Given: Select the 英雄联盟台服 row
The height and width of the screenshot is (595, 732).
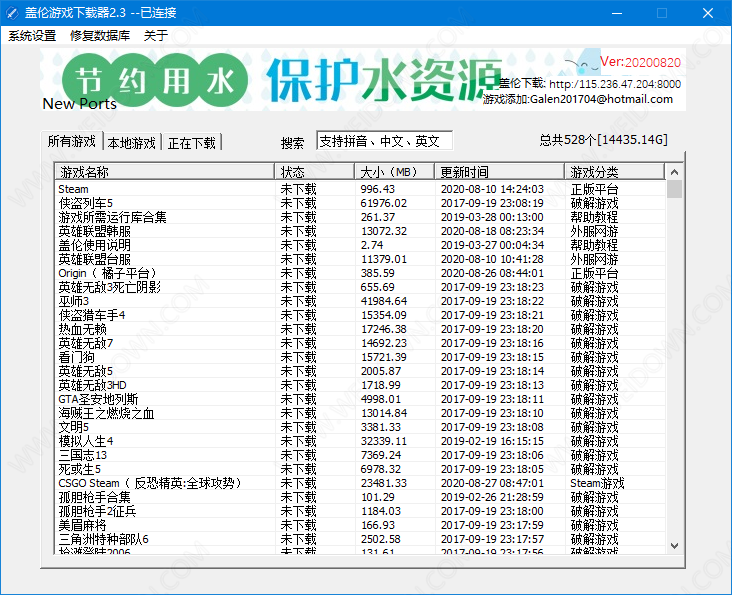Looking at the screenshot, I should [x=359, y=259].
